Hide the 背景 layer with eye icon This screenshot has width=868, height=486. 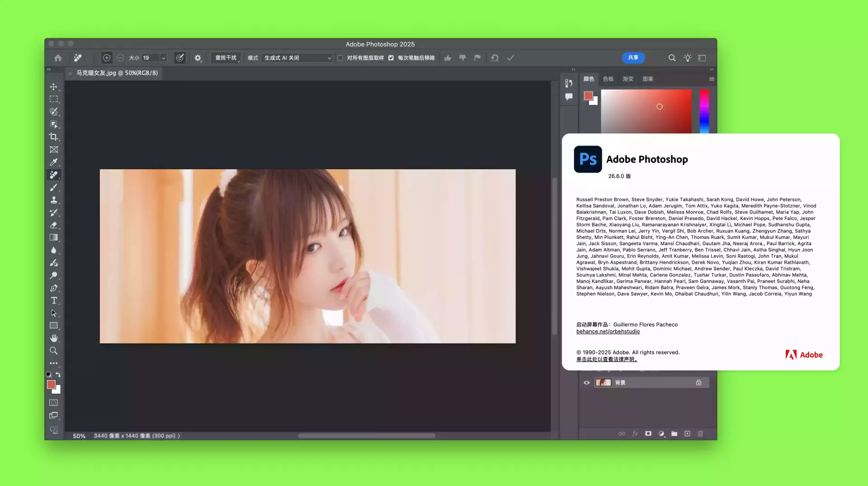pos(587,383)
